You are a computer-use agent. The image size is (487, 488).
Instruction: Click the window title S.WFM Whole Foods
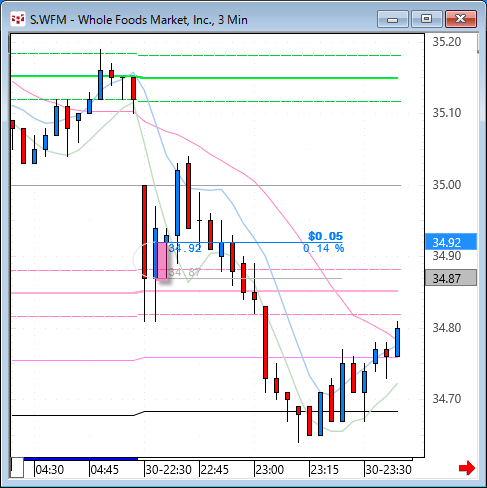(139, 20)
